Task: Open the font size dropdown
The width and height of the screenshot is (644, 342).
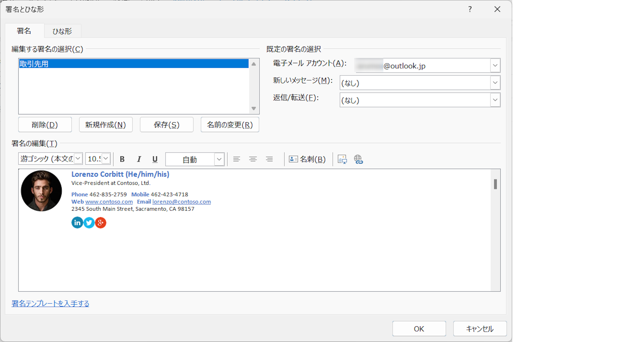Action: [x=106, y=159]
